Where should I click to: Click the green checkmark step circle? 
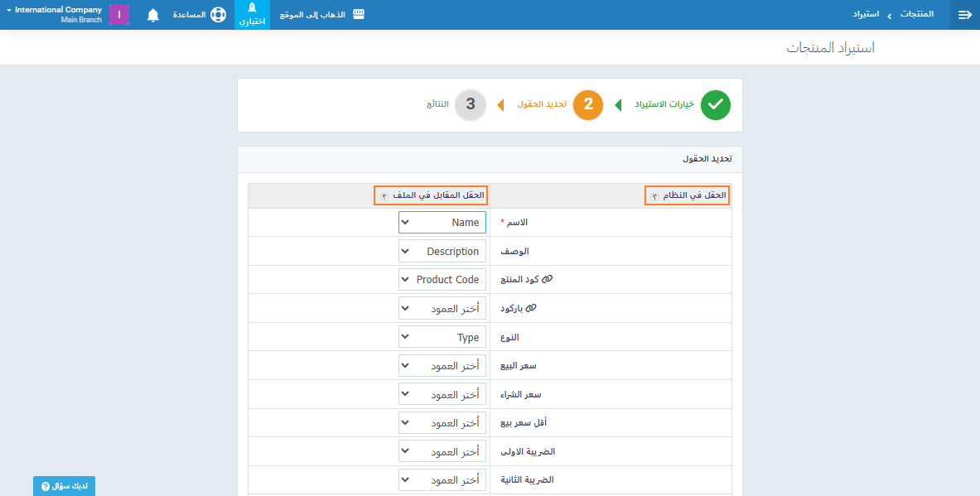click(x=716, y=105)
